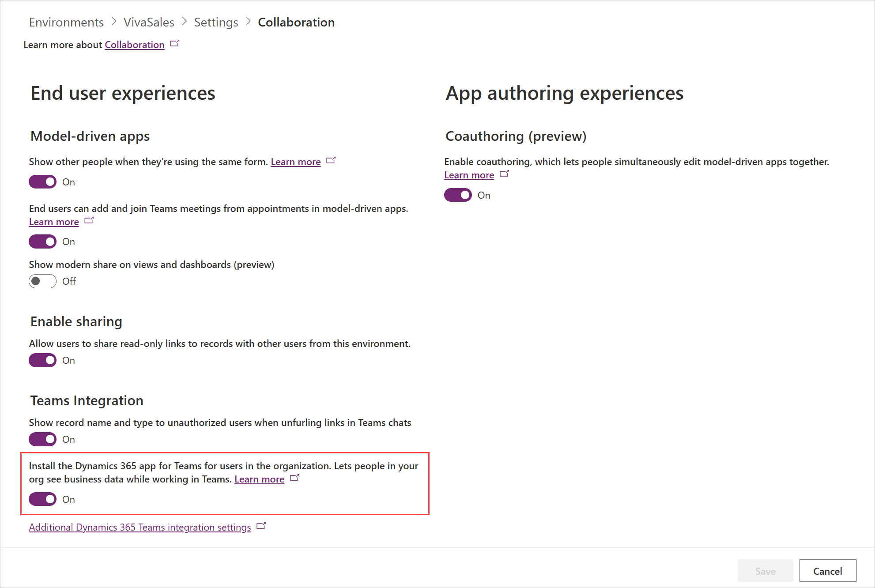Toggle off the Model-driven apps presence toggle
The image size is (875, 588).
(43, 181)
